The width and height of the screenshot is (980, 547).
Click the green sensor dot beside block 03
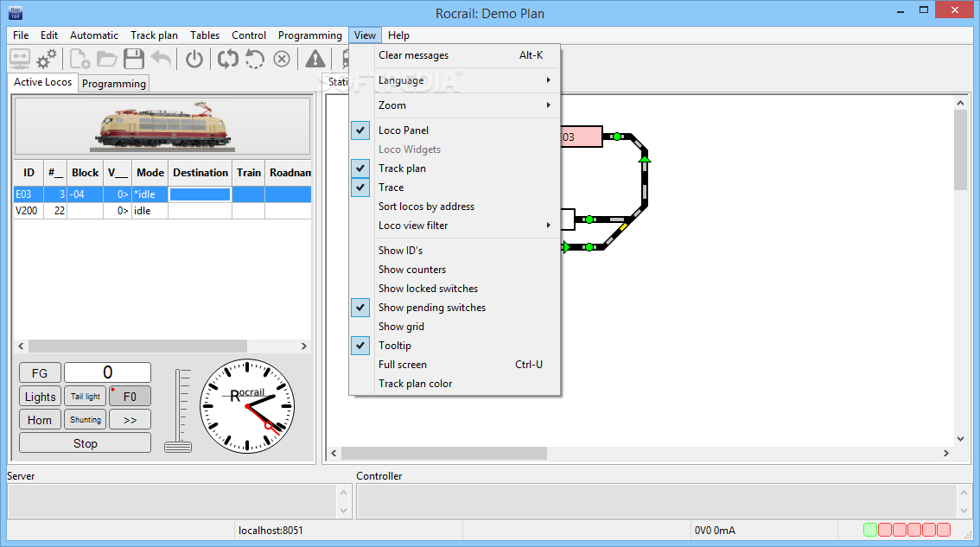[617, 137]
